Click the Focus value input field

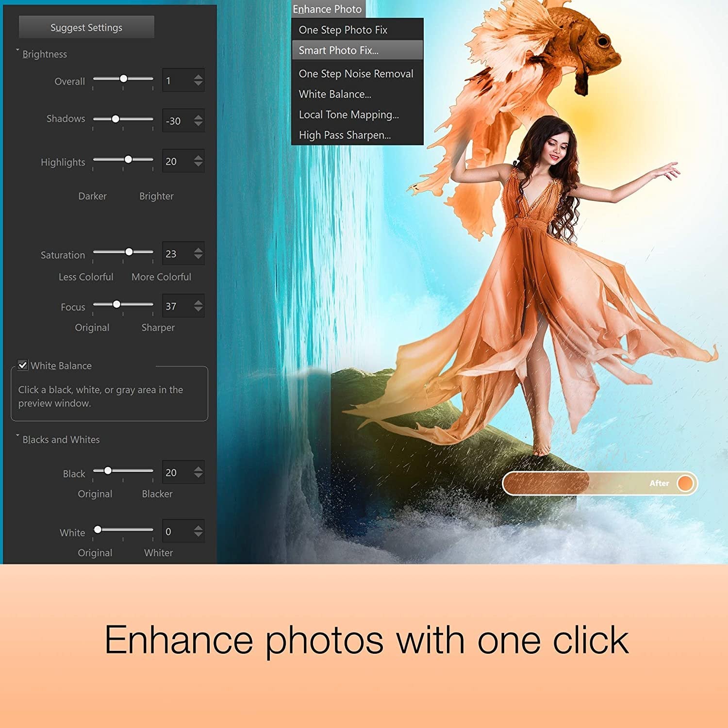177,306
